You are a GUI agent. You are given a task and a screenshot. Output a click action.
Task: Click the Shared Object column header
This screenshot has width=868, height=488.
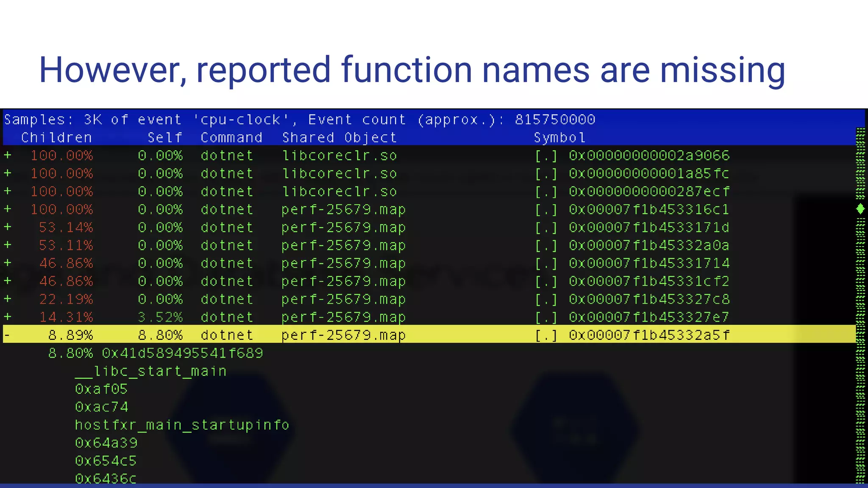point(339,137)
